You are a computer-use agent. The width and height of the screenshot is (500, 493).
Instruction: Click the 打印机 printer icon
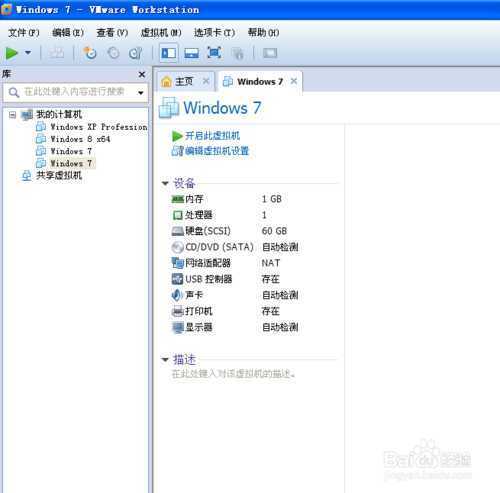(177, 311)
